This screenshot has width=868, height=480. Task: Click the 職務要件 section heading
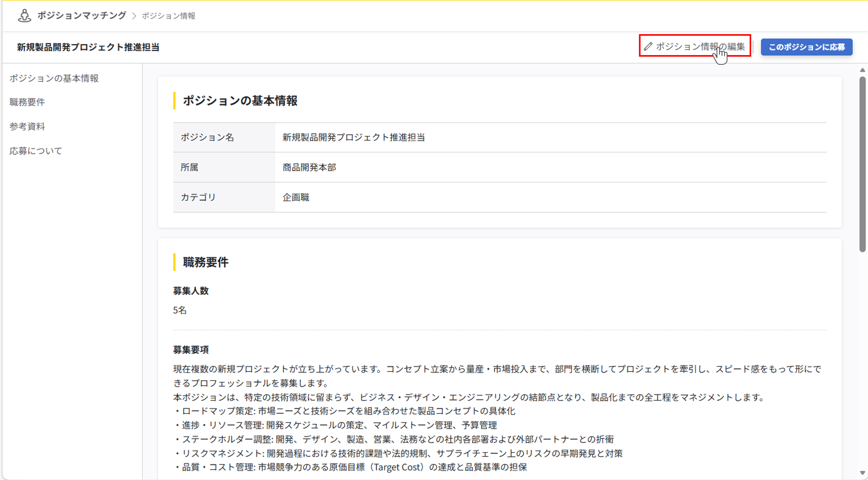click(206, 262)
